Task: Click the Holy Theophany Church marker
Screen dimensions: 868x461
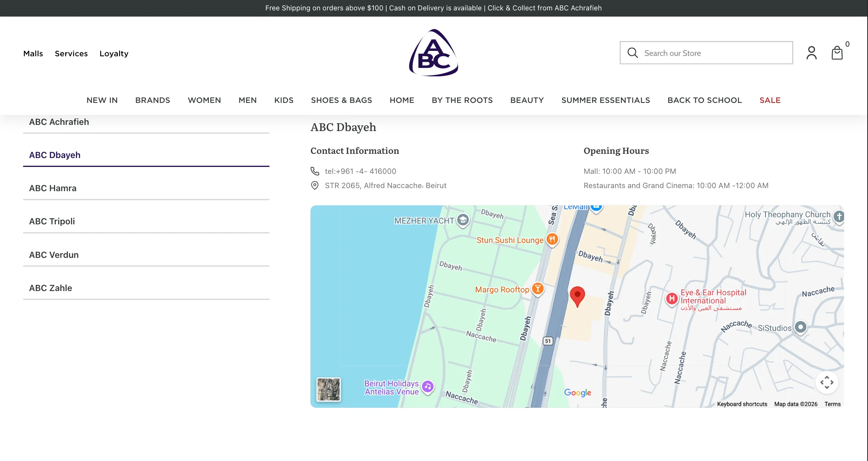Action: (x=839, y=217)
